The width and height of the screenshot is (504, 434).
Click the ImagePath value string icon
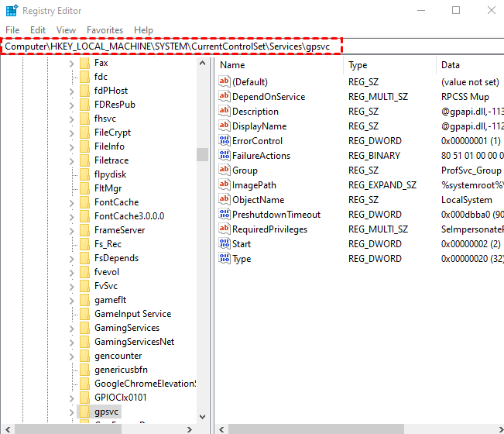click(225, 184)
